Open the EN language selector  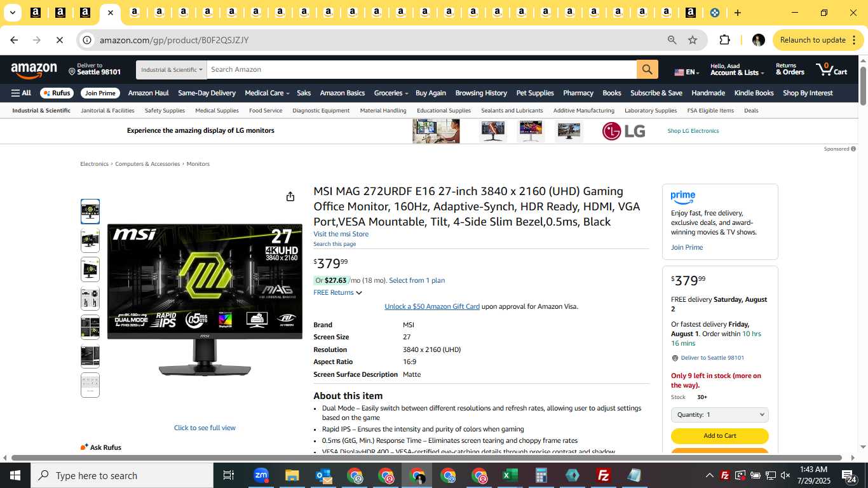[686, 72]
